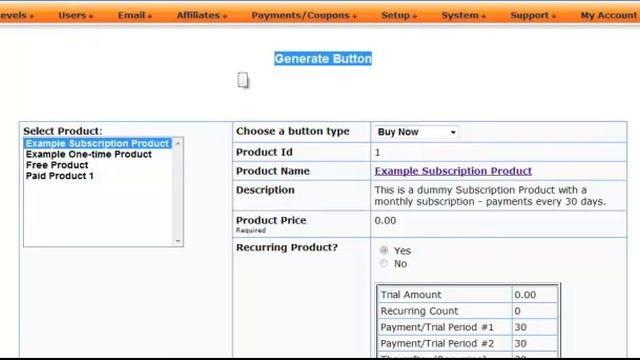Open the Example Subscription Product link
The height and width of the screenshot is (360, 640).
coord(453,171)
